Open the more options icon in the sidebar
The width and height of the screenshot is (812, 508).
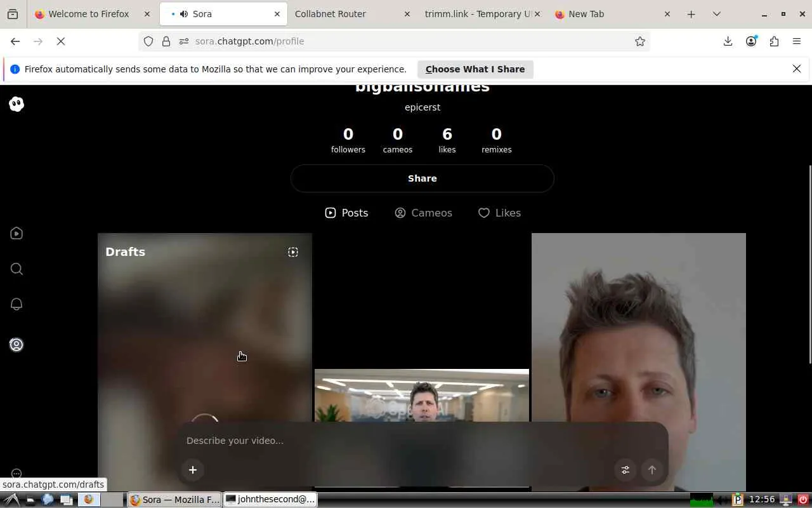pos(16,474)
